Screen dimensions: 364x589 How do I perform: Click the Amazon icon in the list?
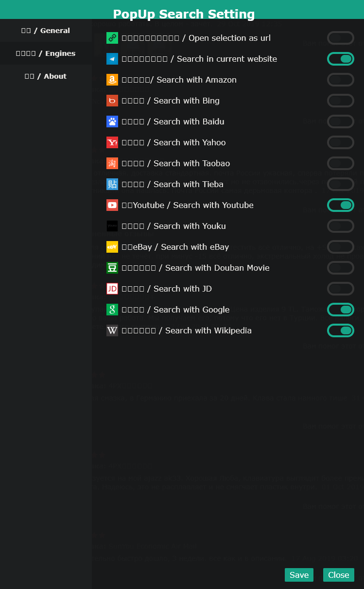click(112, 80)
